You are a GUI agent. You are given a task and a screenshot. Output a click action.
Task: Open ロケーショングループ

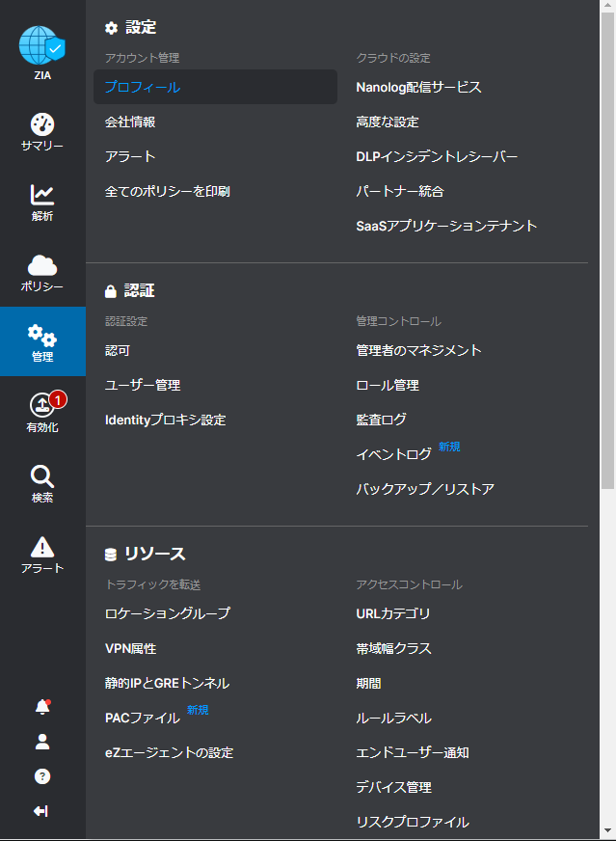click(168, 613)
